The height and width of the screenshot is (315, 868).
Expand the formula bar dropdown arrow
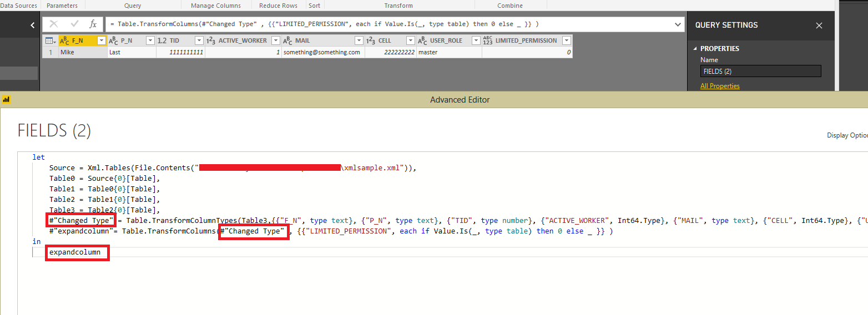pyautogui.click(x=678, y=24)
